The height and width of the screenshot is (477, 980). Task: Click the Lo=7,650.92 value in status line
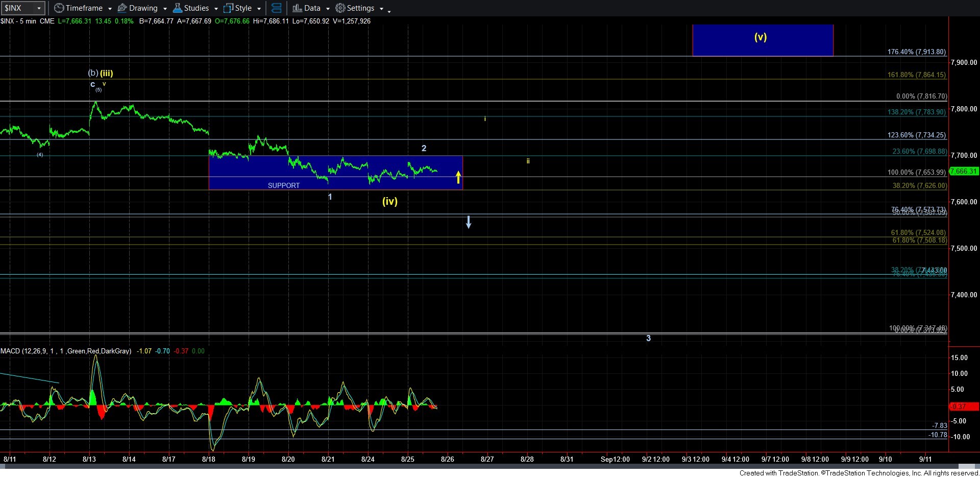click(x=311, y=21)
